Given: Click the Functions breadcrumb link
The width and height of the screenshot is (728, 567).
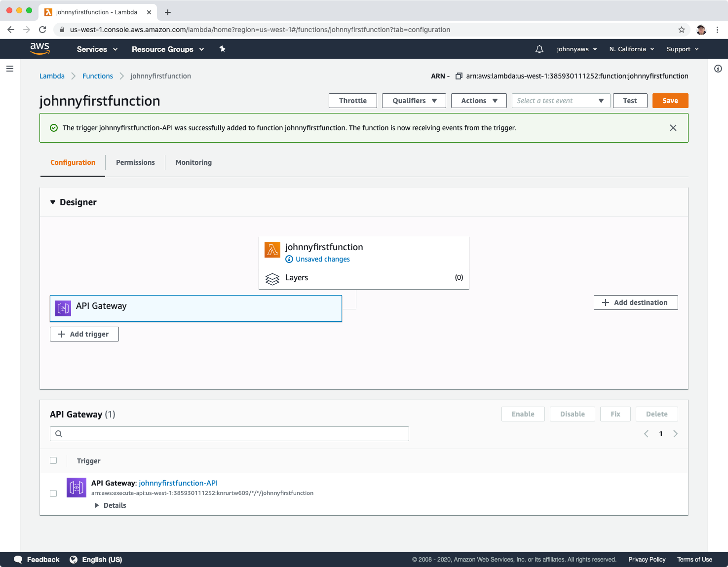Looking at the screenshot, I should (x=98, y=76).
